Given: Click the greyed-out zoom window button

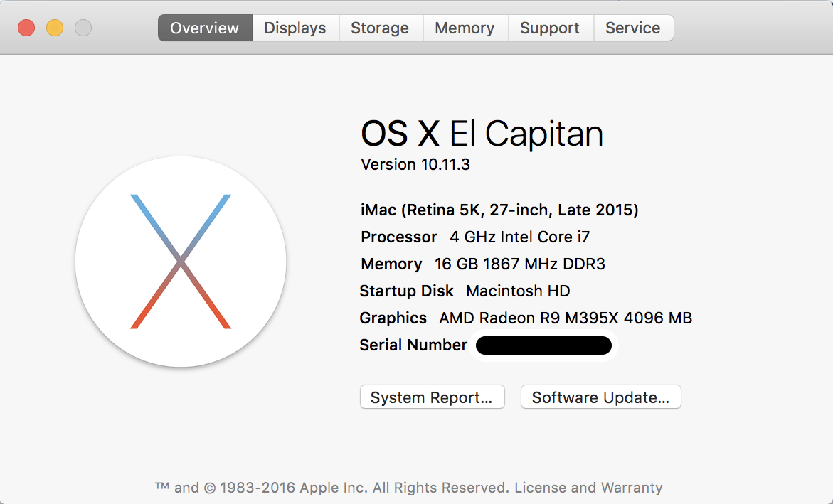Looking at the screenshot, I should tap(83, 28).
